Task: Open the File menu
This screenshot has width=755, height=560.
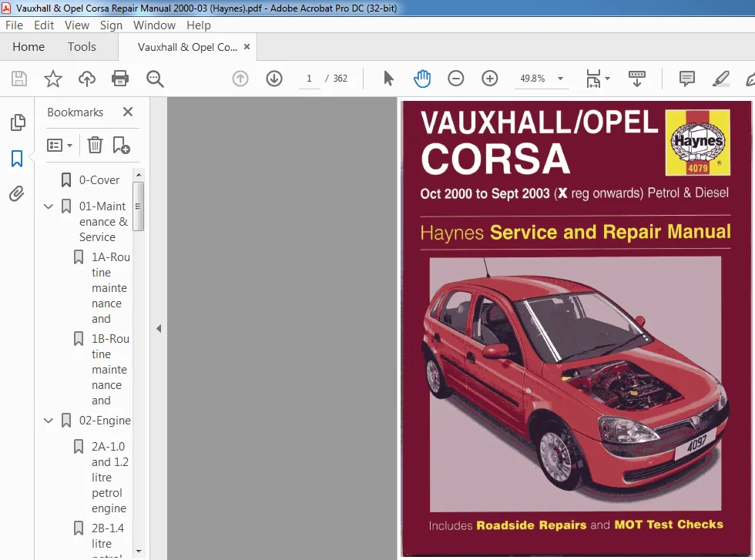Action: tap(14, 25)
